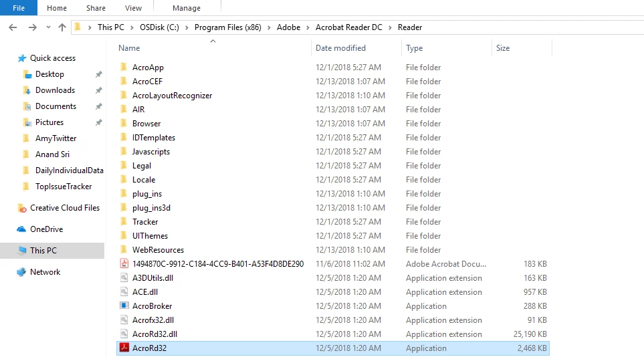Open DailyIndividualData sidebar folder
The width and height of the screenshot is (644, 357).
pyautogui.click(x=70, y=170)
